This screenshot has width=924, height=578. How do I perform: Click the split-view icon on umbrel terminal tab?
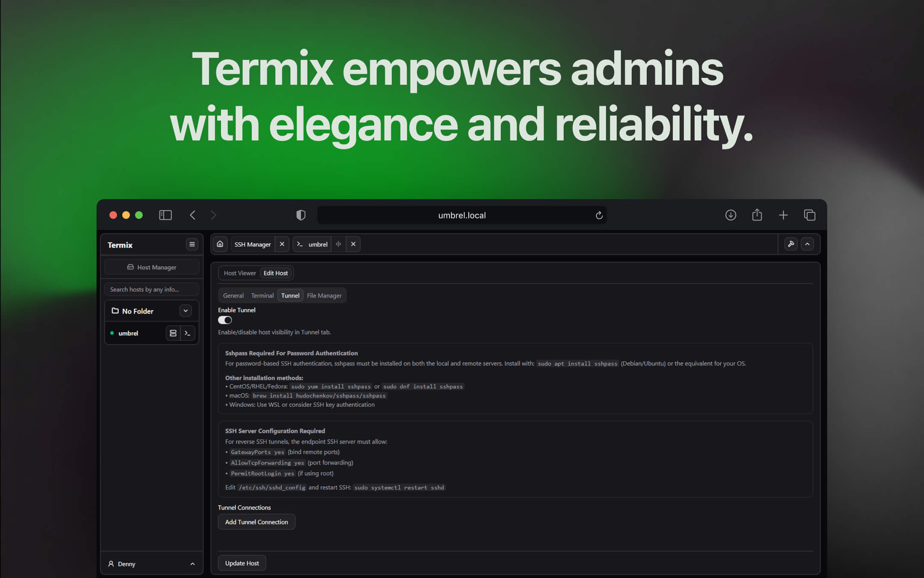coord(338,244)
